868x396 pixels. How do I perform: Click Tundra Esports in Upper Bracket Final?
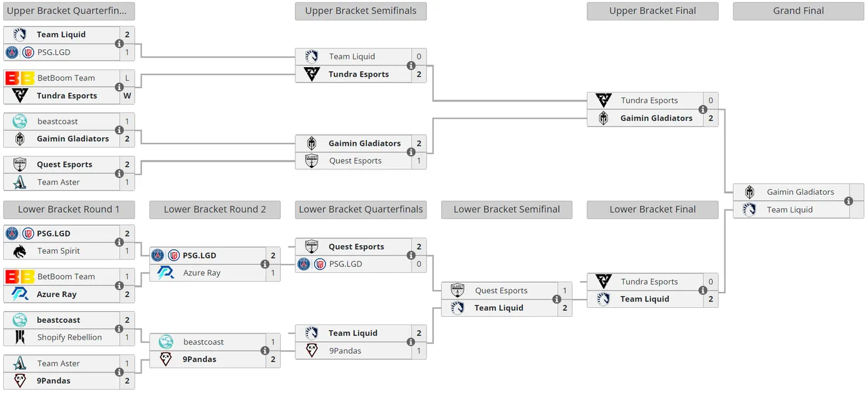(x=649, y=100)
